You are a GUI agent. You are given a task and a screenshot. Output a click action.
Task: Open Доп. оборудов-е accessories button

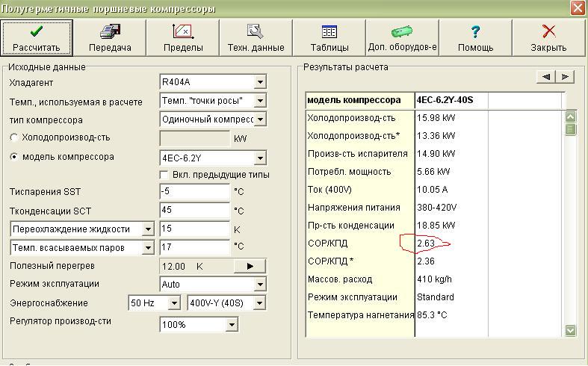coord(403,38)
